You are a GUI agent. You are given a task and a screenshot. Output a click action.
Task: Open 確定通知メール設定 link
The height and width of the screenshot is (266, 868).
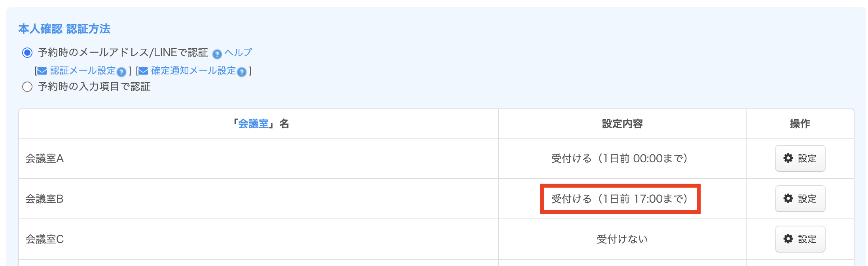coord(193,71)
